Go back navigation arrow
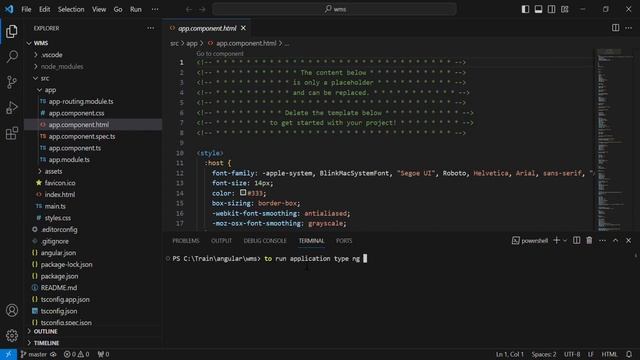 click(x=189, y=9)
